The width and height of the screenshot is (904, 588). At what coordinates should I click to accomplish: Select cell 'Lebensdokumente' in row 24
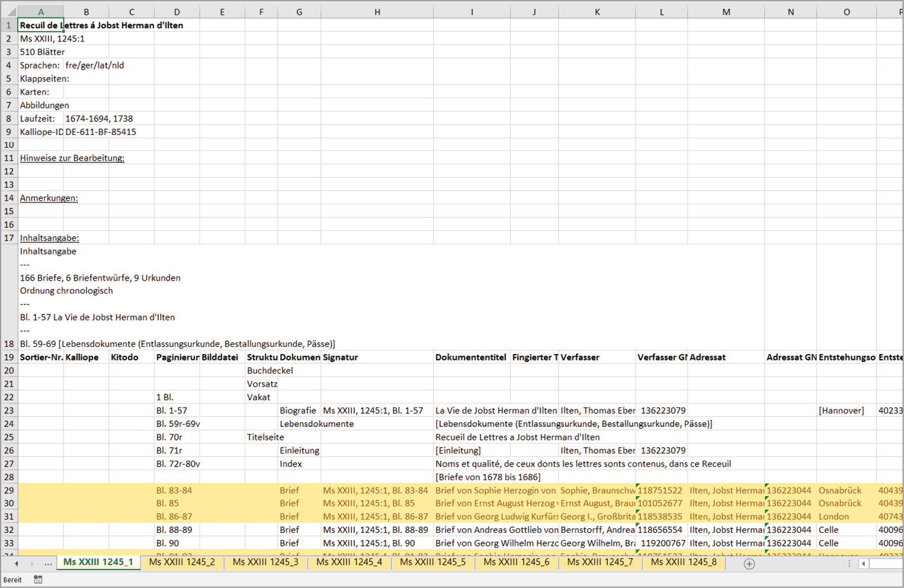299,423
